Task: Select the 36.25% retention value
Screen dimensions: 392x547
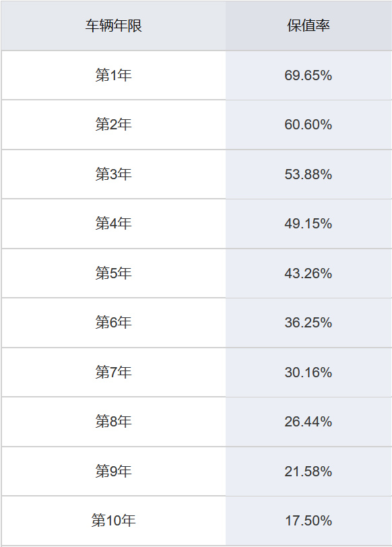Action: (308, 323)
